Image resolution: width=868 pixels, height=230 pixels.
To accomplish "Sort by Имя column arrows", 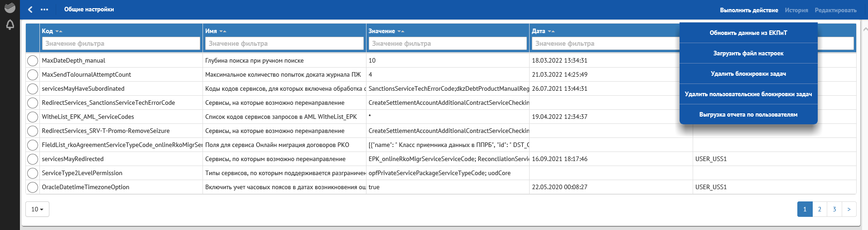I will [x=222, y=31].
